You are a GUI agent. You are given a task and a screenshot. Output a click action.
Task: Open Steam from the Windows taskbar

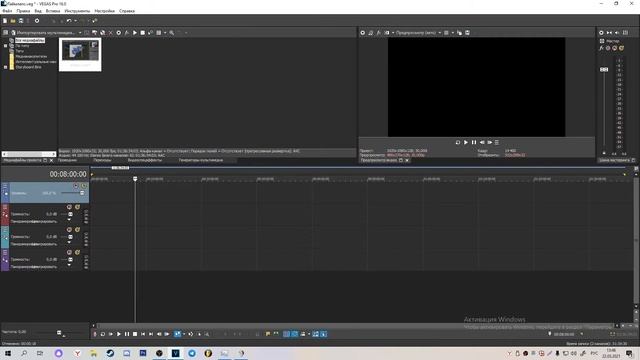[110, 353]
